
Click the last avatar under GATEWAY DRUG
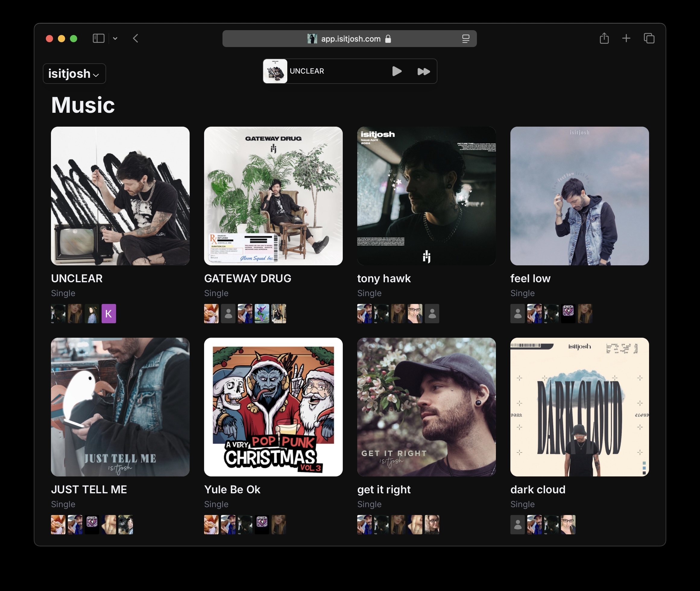pyautogui.click(x=279, y=314)
